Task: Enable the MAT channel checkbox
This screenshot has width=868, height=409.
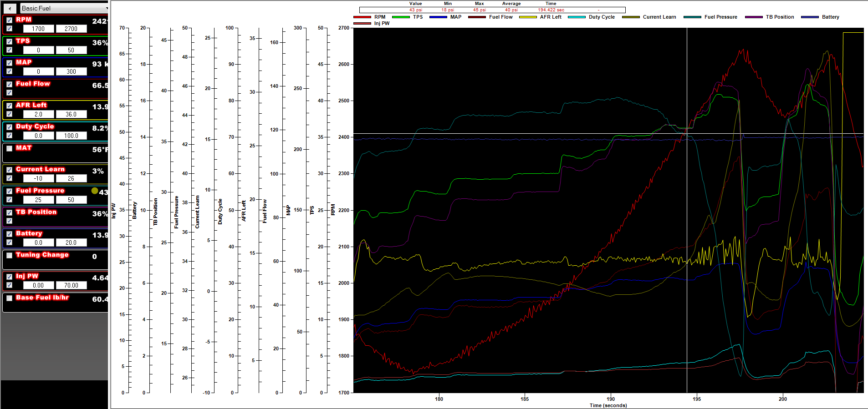Action: 10,148
